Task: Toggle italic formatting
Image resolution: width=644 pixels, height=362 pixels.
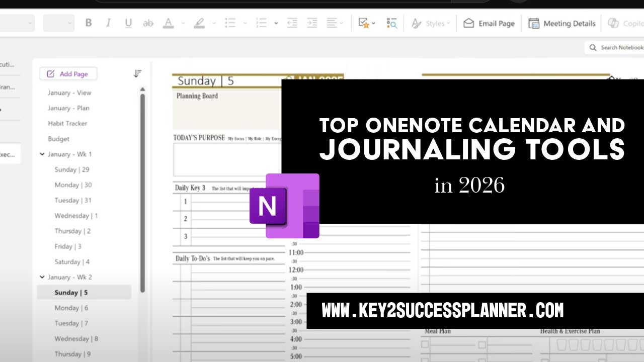Action: click(108, 23)
